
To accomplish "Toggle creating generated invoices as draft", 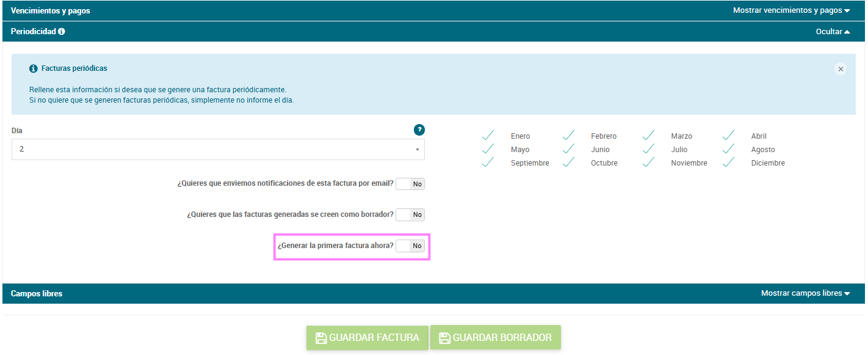I will [x=410, y=215].
